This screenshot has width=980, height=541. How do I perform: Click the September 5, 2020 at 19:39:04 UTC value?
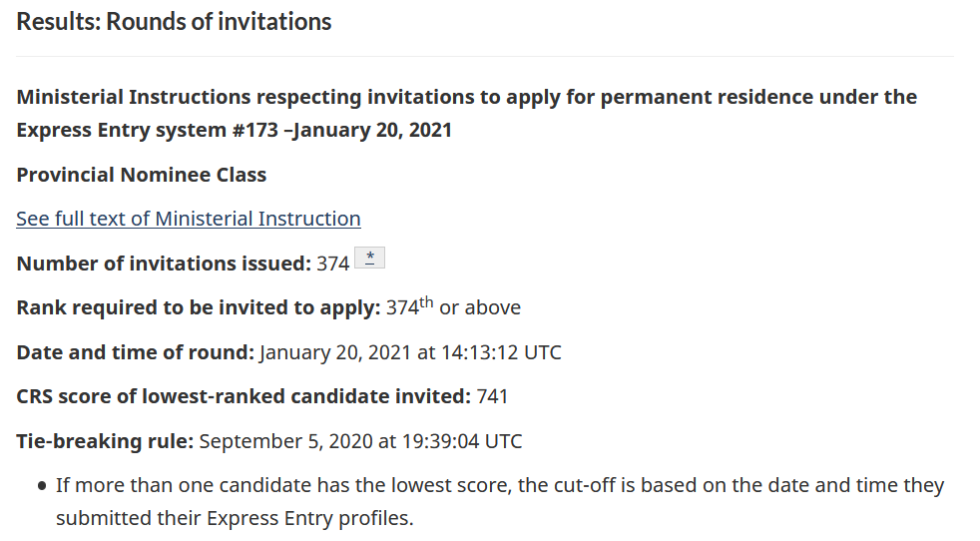[x=360, y=441]
